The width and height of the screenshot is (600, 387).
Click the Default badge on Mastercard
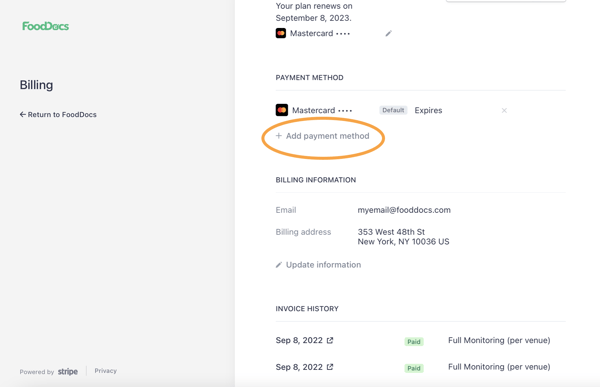tap(393, 110)
